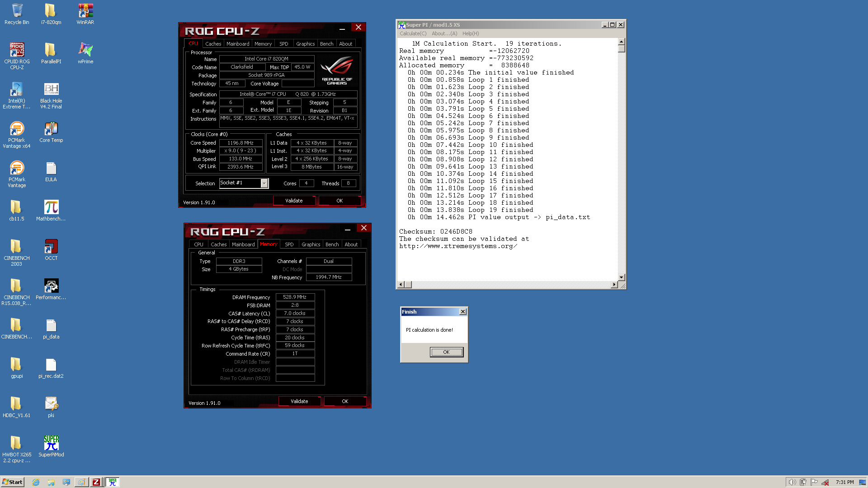Open the EULA text file icon
Image resolution: width=868 pixels, height=488 pixels.
point(51,171)
